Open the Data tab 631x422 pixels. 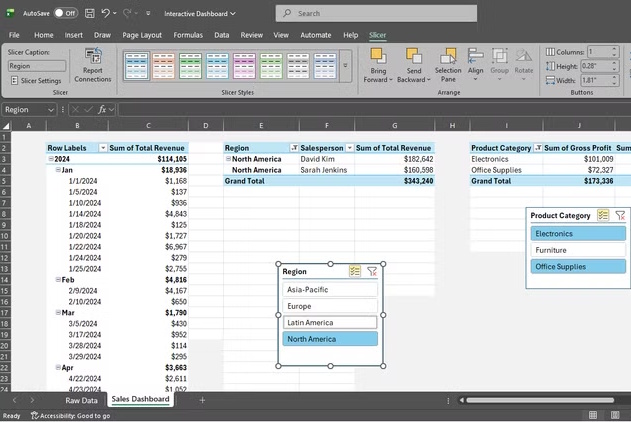222,35
